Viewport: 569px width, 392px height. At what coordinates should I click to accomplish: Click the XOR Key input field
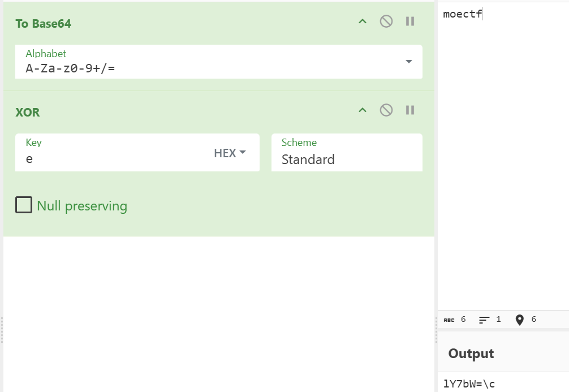[113, 159]
